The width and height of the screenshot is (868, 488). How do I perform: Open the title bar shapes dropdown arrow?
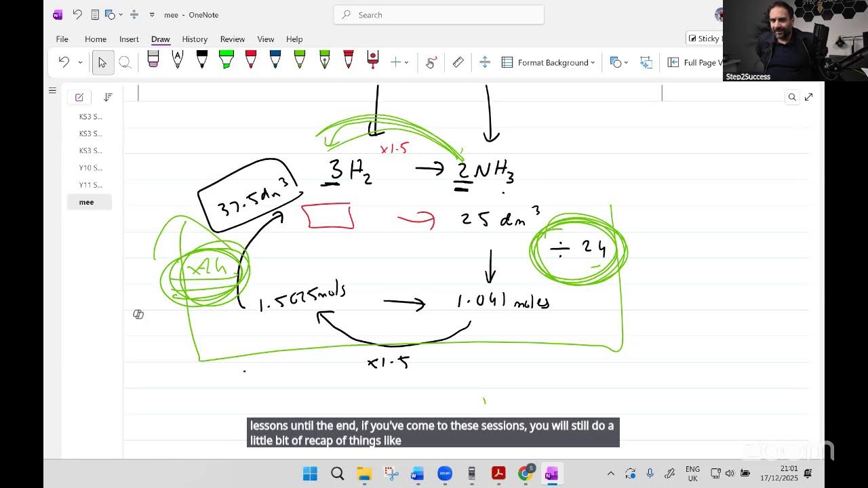pyautogui.click(x=119, y=14)
